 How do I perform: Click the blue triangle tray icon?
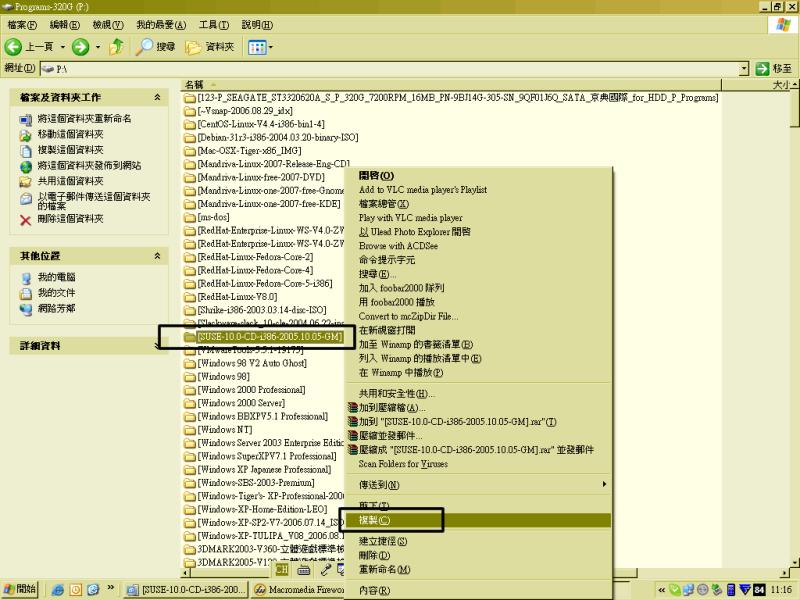[x=745, y=590]
